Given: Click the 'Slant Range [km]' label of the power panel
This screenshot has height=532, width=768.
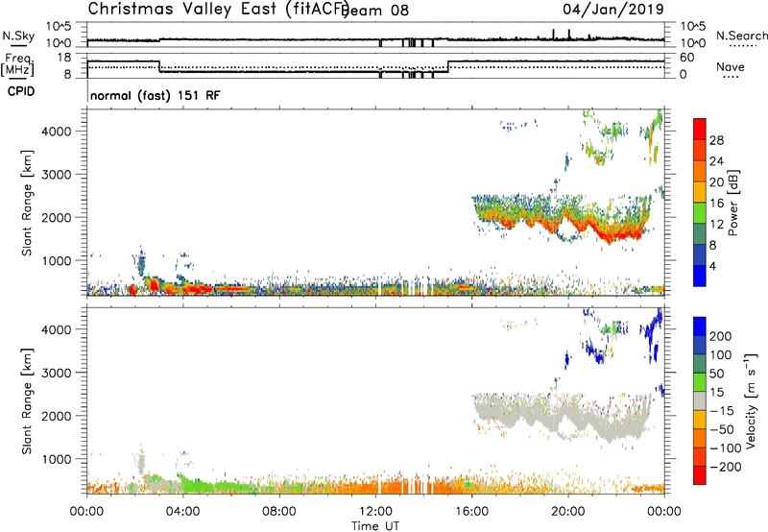Looking at the screenshot, I should point(27,203).
